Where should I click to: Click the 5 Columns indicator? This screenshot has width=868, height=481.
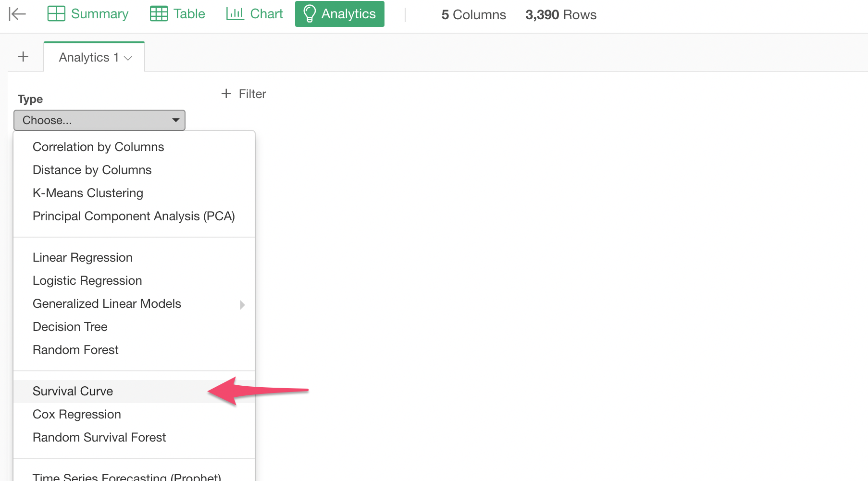coord(473,15)
